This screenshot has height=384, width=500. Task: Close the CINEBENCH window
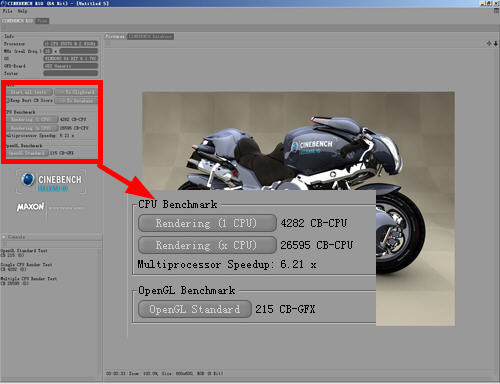[x=496, y=3]
